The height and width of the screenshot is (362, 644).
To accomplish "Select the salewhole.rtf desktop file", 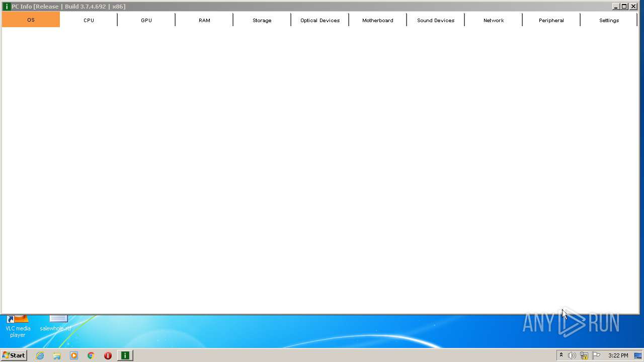I will (x=56, y=324).
